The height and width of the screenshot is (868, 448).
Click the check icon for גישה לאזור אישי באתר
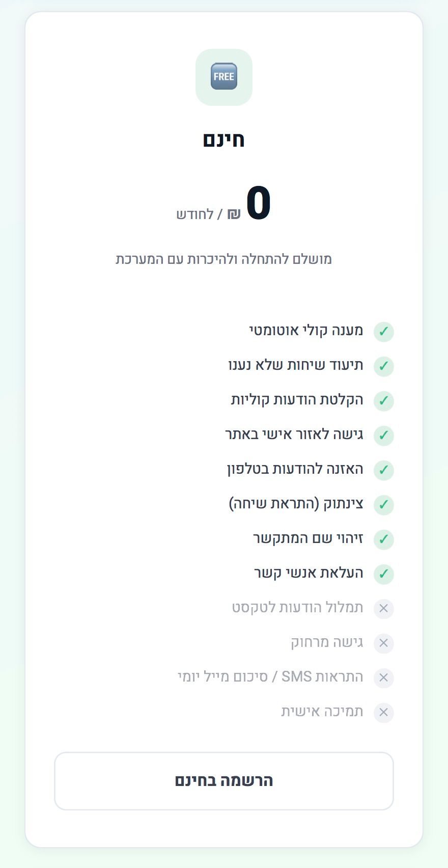click(x=383, y=436)
